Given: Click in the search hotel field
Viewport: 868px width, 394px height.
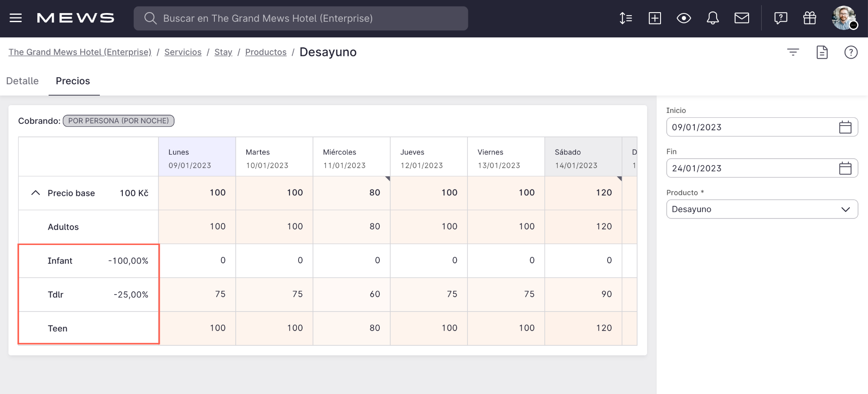Looking at the screenshot, I should (301, 18).
